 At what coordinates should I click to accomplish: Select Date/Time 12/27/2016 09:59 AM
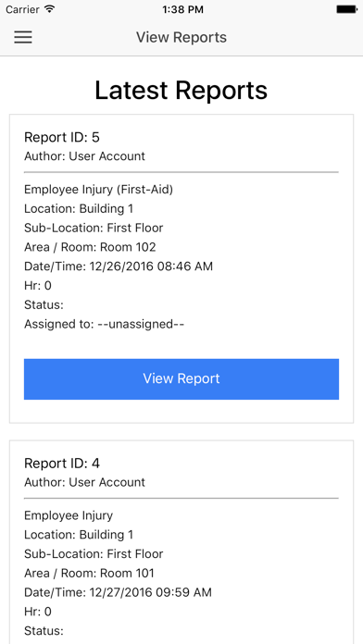[x=118, y=592]
